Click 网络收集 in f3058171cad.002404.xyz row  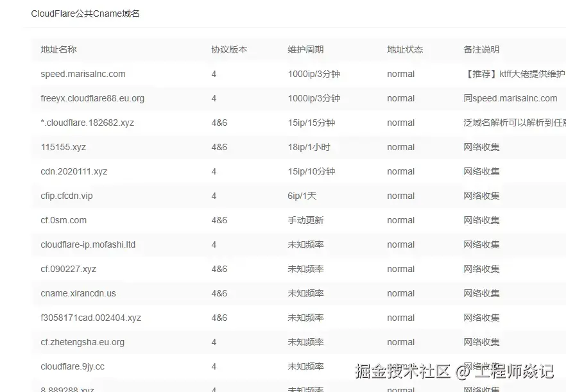pyautogui.click(x=481, y=318)
